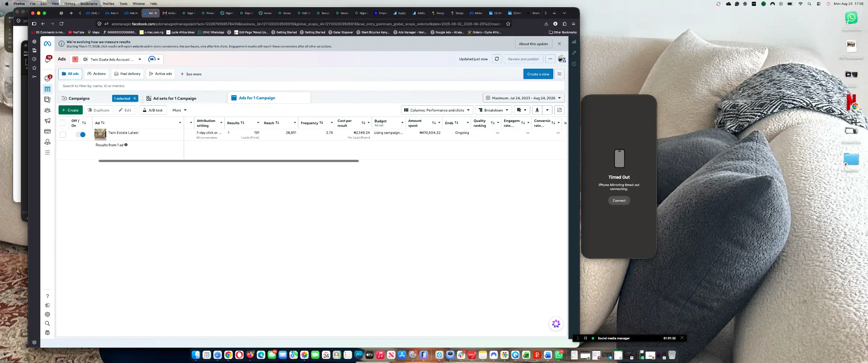This screenshot has width=868, height=363.
Task: Open Settings gear icon in Ads Manager sidebar
Action: [x=47, y=314]
